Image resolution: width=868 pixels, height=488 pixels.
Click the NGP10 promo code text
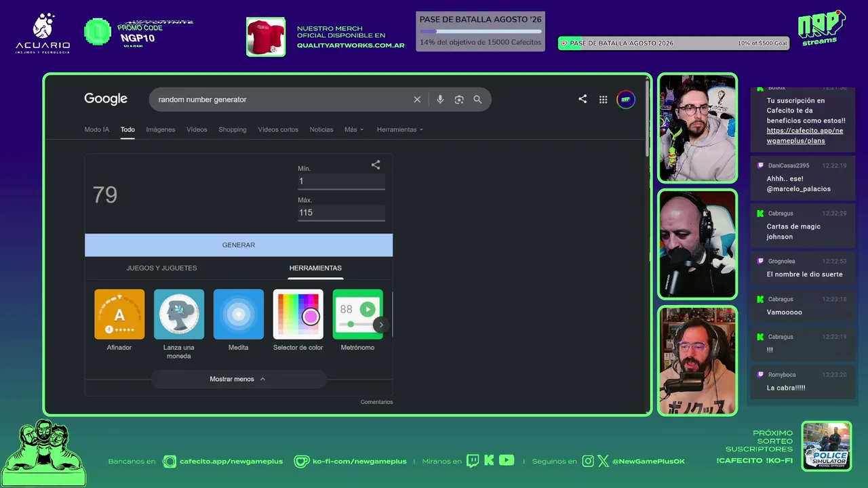138,38
